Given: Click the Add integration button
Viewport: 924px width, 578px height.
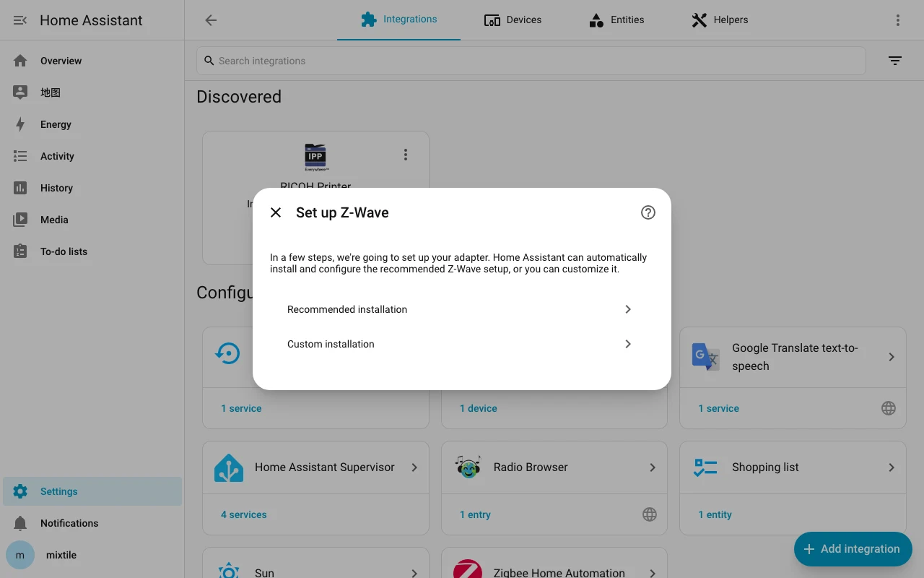Looking at the screenshot, I should (x=853, y=549).
